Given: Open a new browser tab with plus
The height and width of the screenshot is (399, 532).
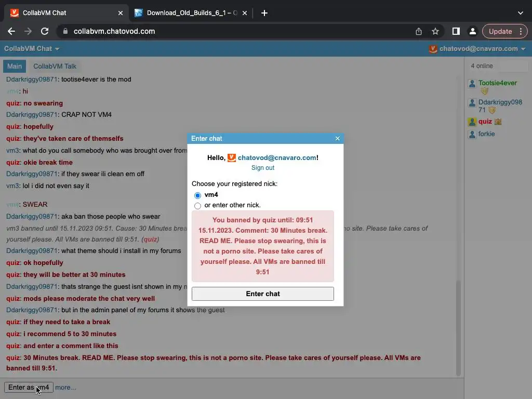Looking at the screenshot, I should click(264, 13).
